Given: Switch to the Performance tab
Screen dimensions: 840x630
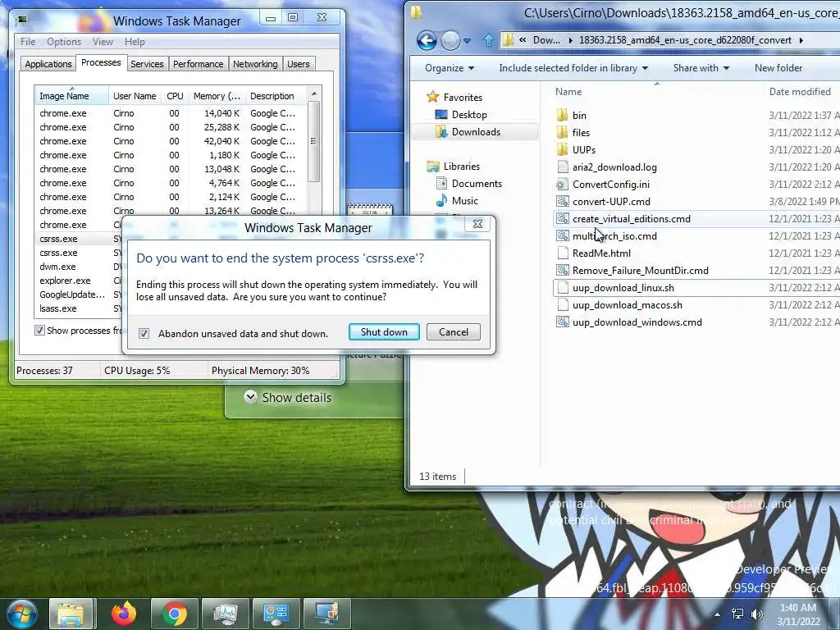Looking at the screenshot, I should click(x=198, y=64).
